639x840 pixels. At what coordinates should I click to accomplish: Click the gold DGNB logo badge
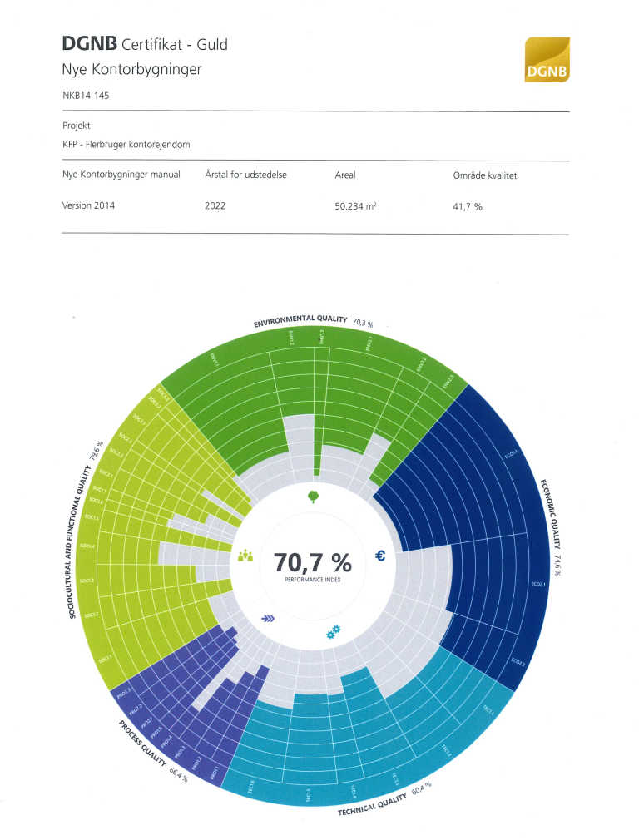click(547, 60)
